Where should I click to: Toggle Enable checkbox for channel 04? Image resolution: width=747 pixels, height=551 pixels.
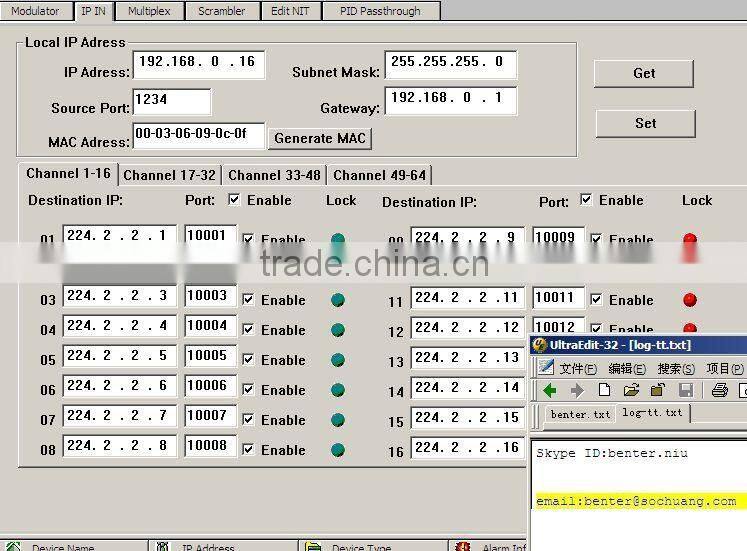click(x=248, y=330)
